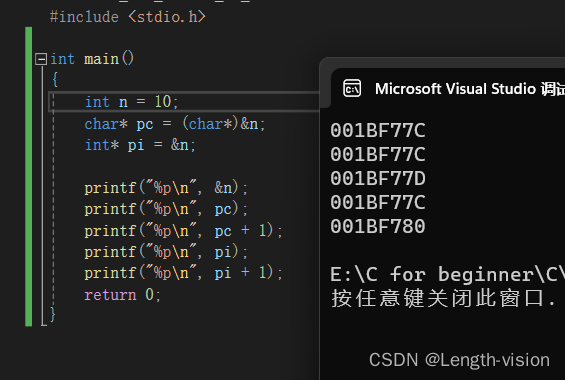This screenshot has height=380, width=565.
Task: Place cursor on 'int n = 10;' line
Action: click(x=132, y=102)
